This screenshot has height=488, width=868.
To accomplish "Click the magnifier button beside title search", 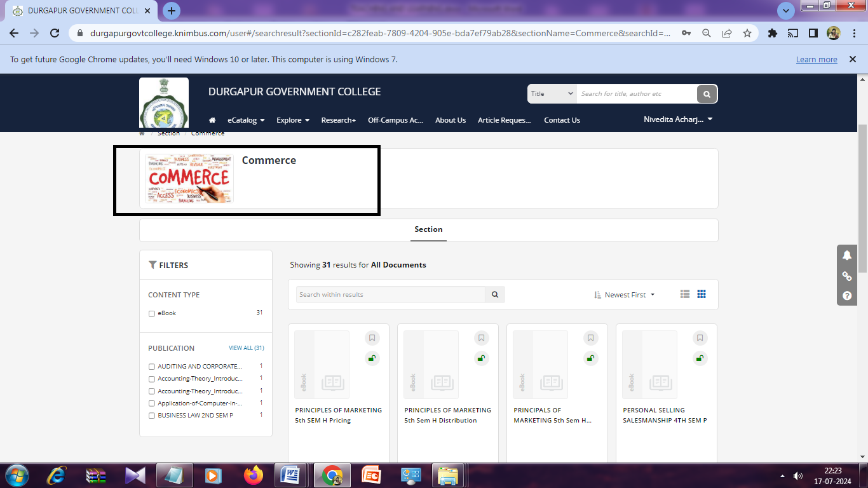I will point(707,94).
